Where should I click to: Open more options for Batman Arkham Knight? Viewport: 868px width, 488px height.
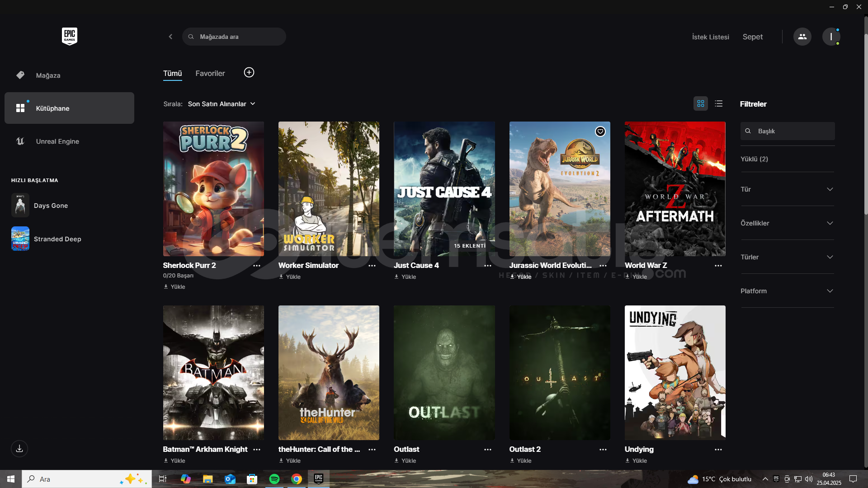pyautogui.click(x=257, y=450)
